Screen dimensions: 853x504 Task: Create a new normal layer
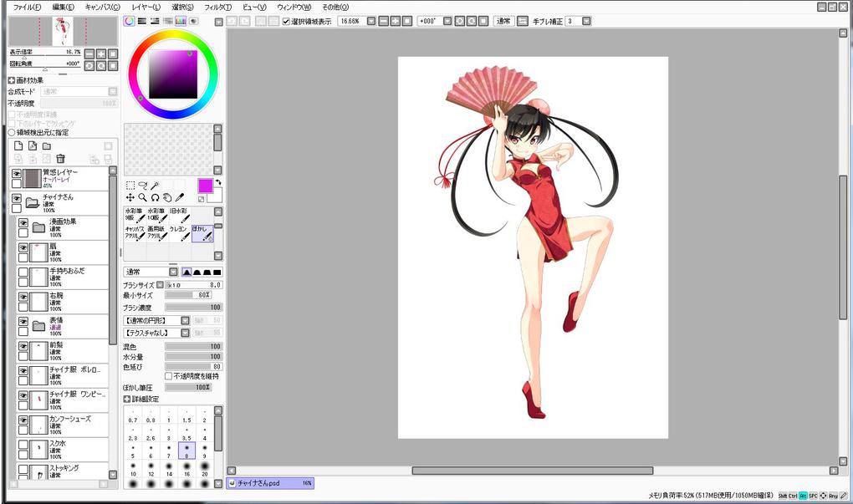click(x=18, y=145)
